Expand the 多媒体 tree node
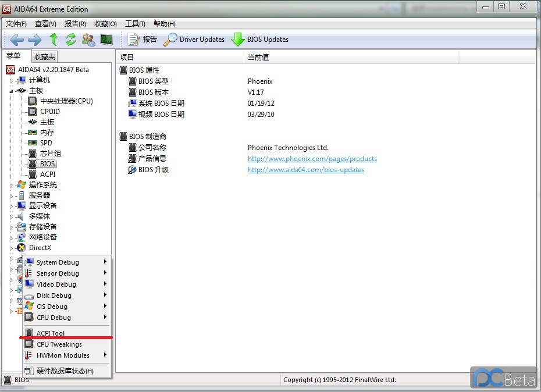Image resolution: width=541 pixels, height=392 pixels. [x=11, y=217]
